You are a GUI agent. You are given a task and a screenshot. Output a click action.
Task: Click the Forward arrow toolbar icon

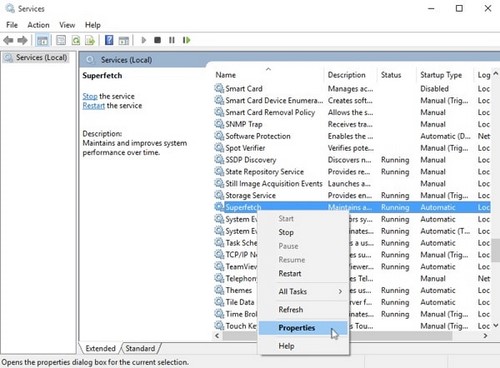pyautogui.click(x=22, y=40)
